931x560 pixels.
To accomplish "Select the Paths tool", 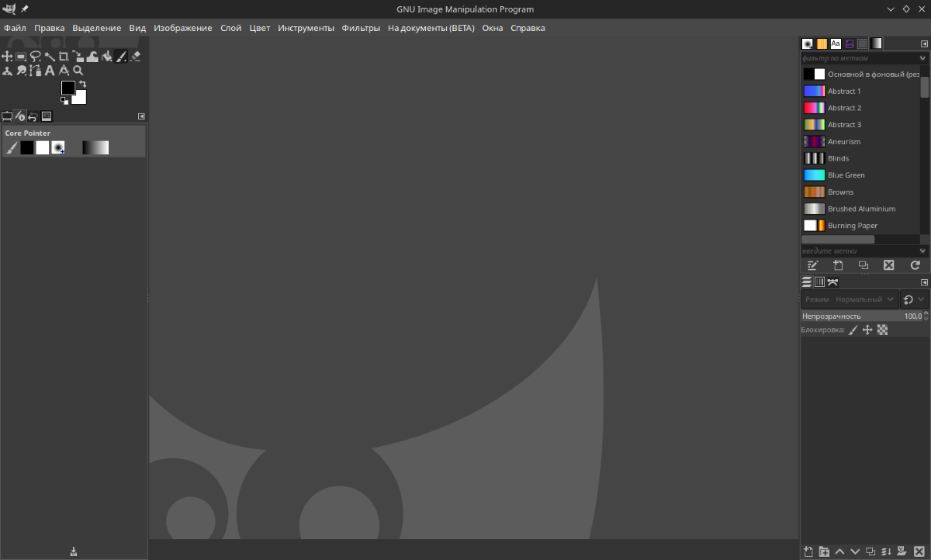I will click(x=35, y=71).
